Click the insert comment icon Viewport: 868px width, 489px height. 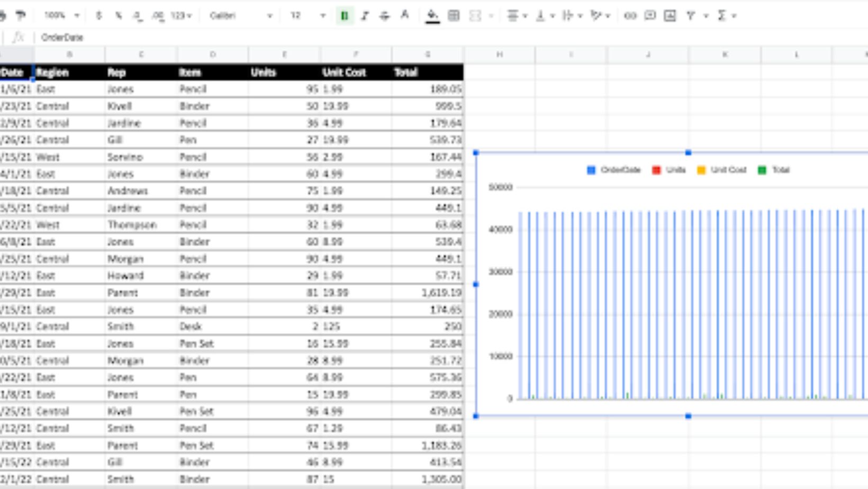pyautogui.click(x=650, y=16)
